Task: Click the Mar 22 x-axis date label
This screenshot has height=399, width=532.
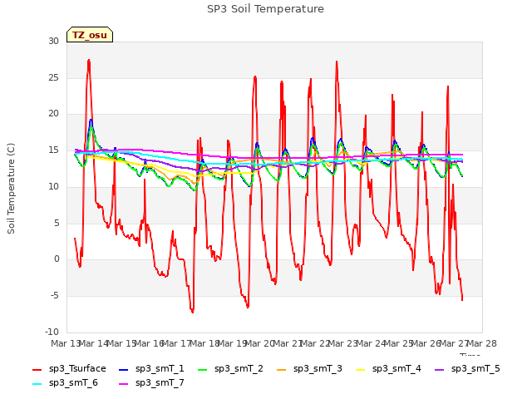Action: (316, 343)
